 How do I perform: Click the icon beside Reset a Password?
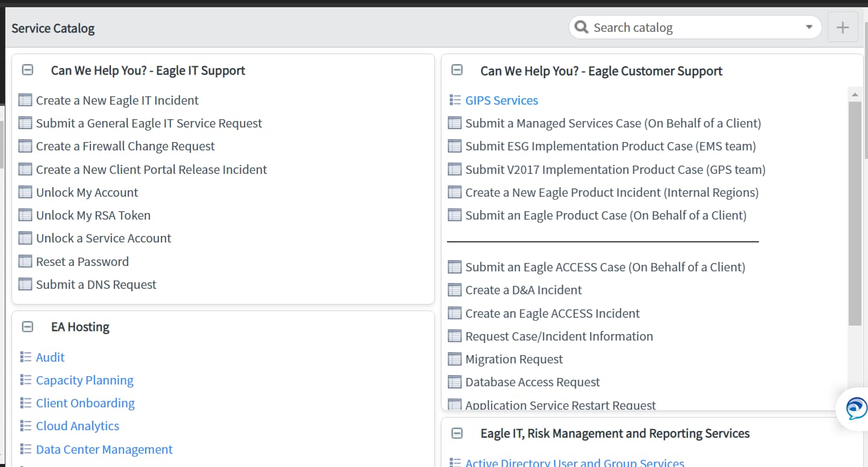pos(25,261)
